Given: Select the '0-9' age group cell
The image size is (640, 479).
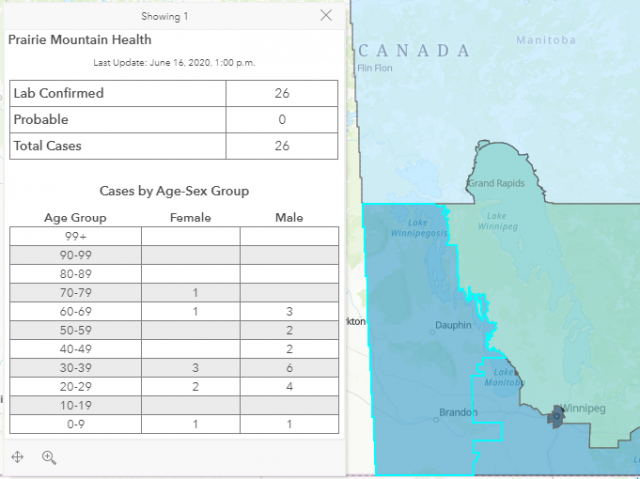Looking at the screenshot, I should (76, 424).
